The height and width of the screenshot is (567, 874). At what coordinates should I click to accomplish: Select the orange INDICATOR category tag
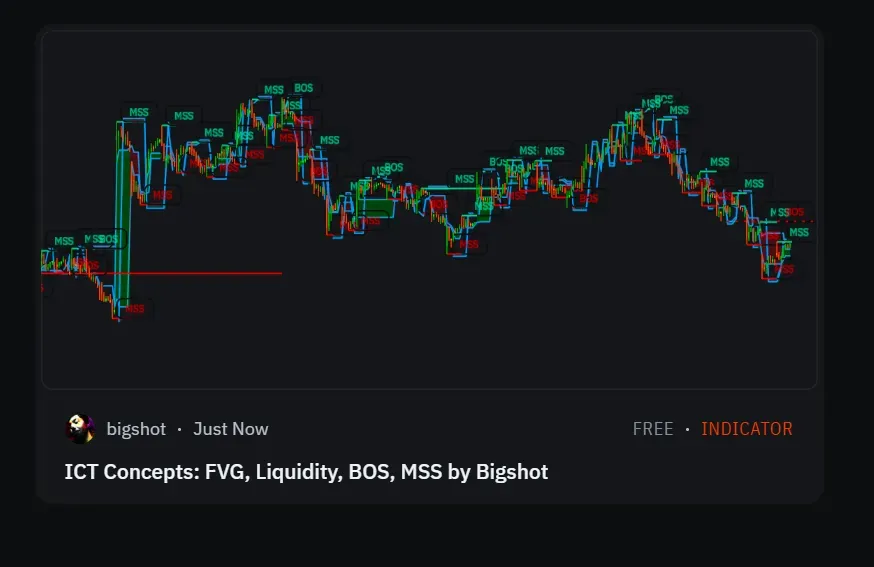click(746, 429)
